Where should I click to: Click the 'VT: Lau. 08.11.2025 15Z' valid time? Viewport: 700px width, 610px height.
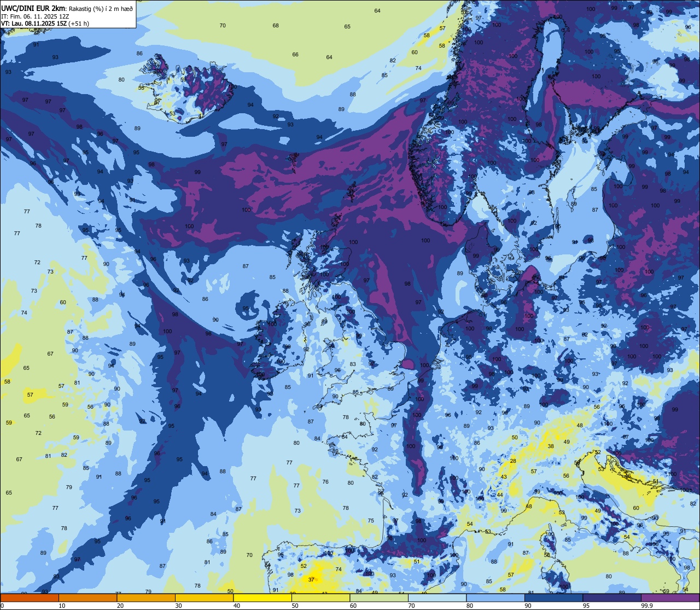pos(34,24)
